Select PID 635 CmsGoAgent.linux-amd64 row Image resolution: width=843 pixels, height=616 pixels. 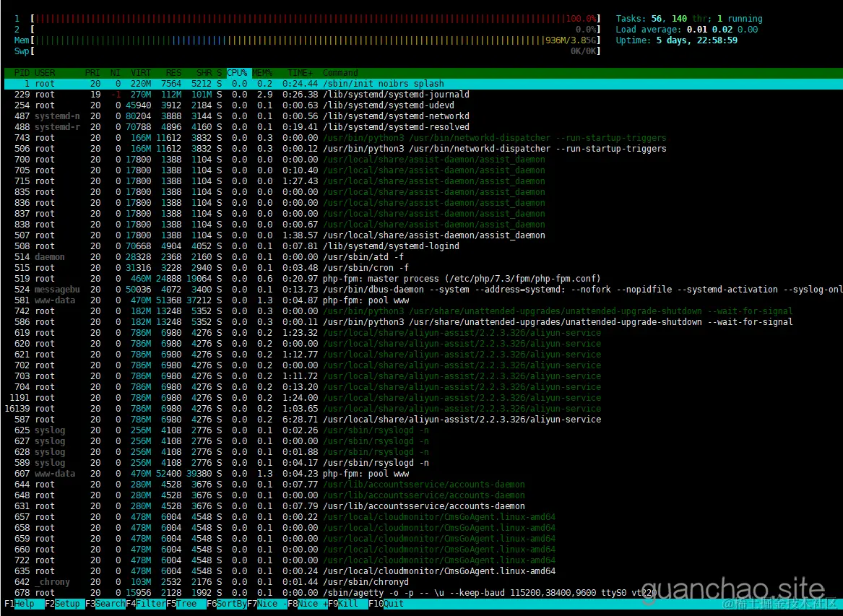(423, 571)
